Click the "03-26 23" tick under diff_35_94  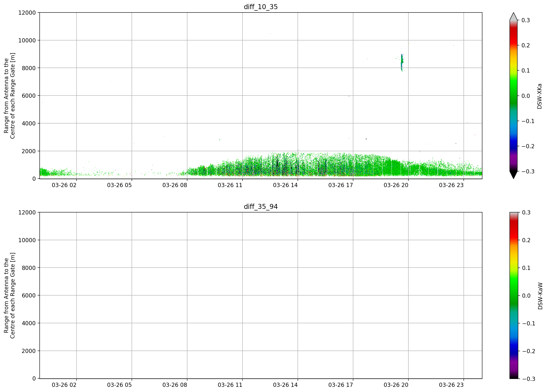tap(451, 385)
